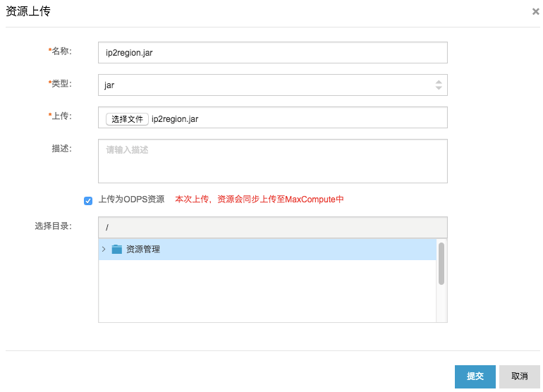Click the red MaxCompute sync notice text
The height and width of the screenshot is (392, 543).
pos(260,200)
